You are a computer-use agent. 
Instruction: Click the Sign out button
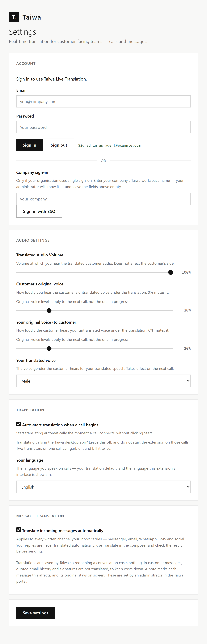click(x=59, y=145)
